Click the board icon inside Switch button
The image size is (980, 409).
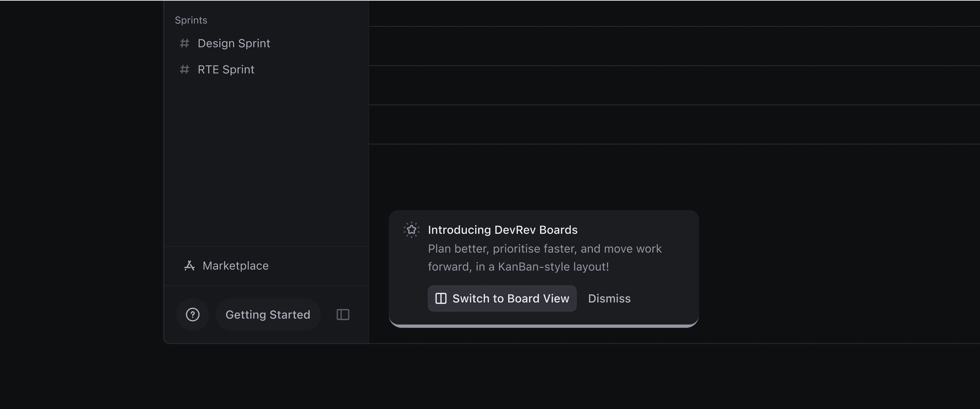pos(441,299)
